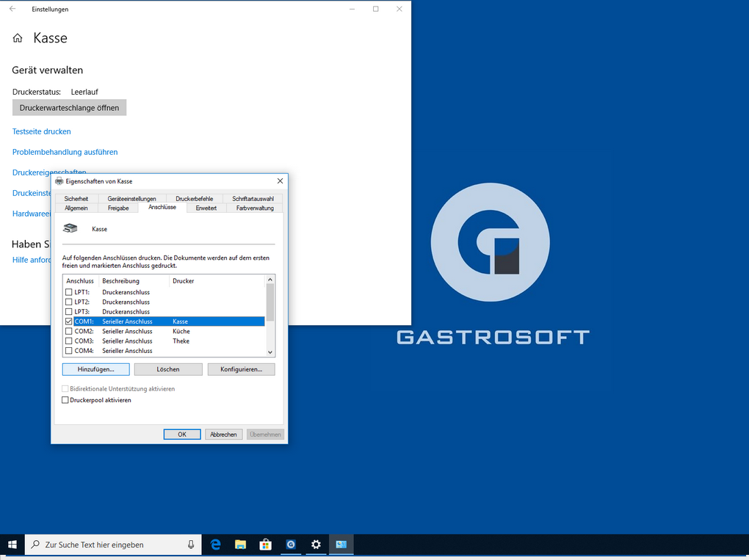Click the Testseite drucken link
The width and height of the screenshot is (749, 560).
click(x=42, y=131)
